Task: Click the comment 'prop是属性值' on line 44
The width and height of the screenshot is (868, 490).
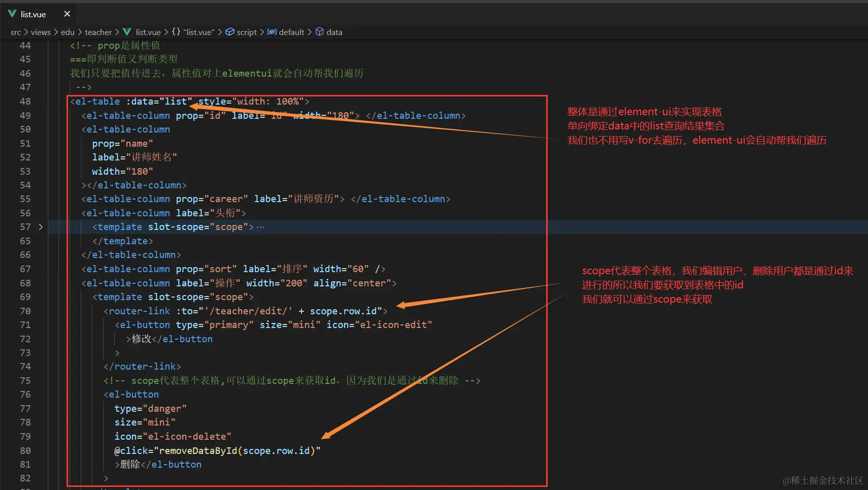Action: click(x=115, y=46)
